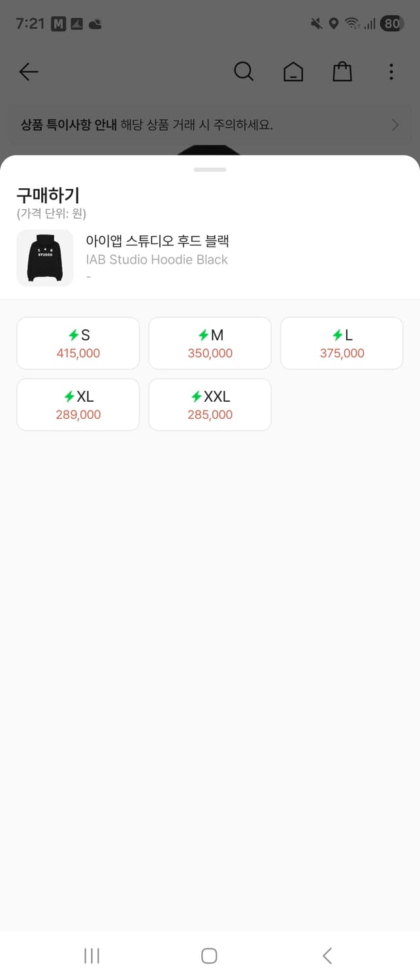
Task: Expand the 상품 특이사항 안내 chevron
Action: (395, 125)
